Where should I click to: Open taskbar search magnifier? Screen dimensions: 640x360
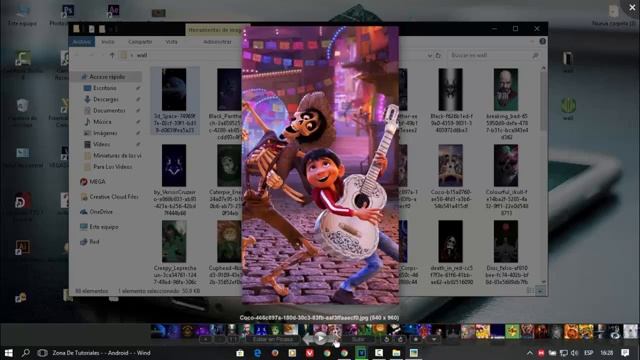pyautogui.click(x=25, y=353)
